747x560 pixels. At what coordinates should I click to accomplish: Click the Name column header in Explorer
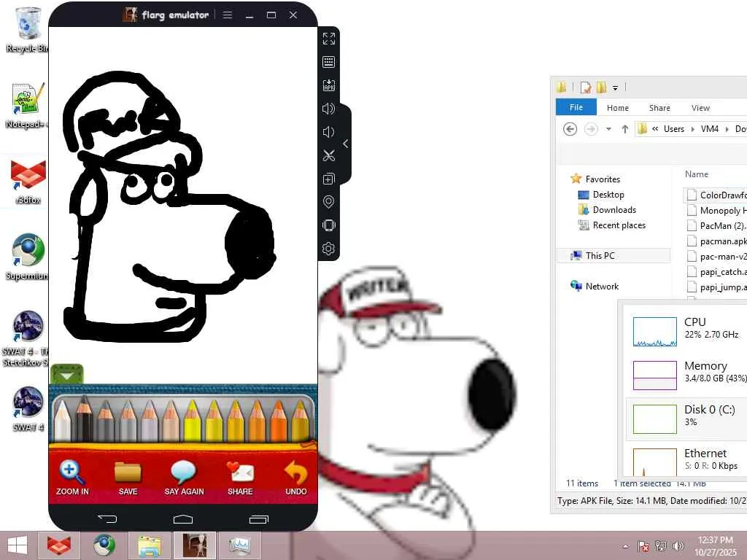(x=697, y=174)
